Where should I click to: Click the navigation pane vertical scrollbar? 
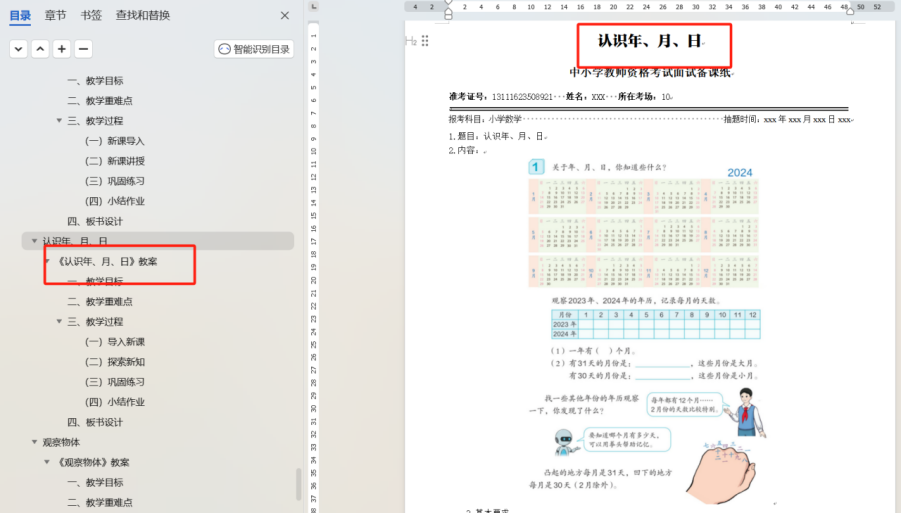tap(298, 484)
